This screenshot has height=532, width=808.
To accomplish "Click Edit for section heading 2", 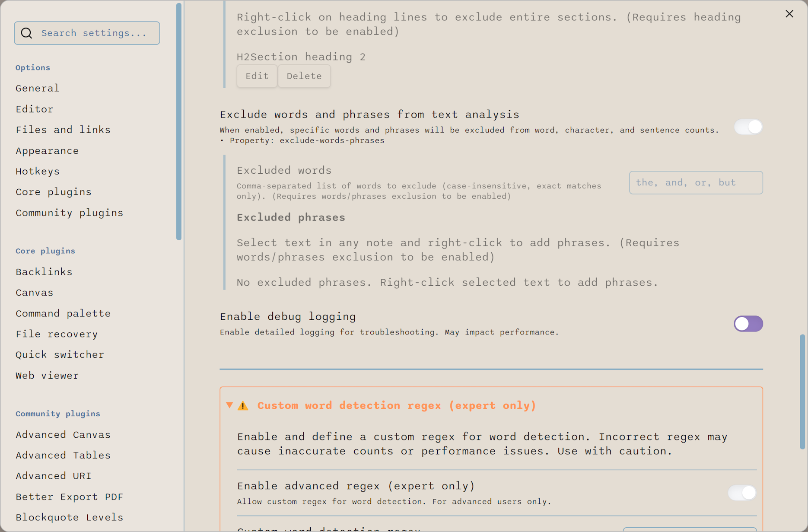I will coord(257,76).
